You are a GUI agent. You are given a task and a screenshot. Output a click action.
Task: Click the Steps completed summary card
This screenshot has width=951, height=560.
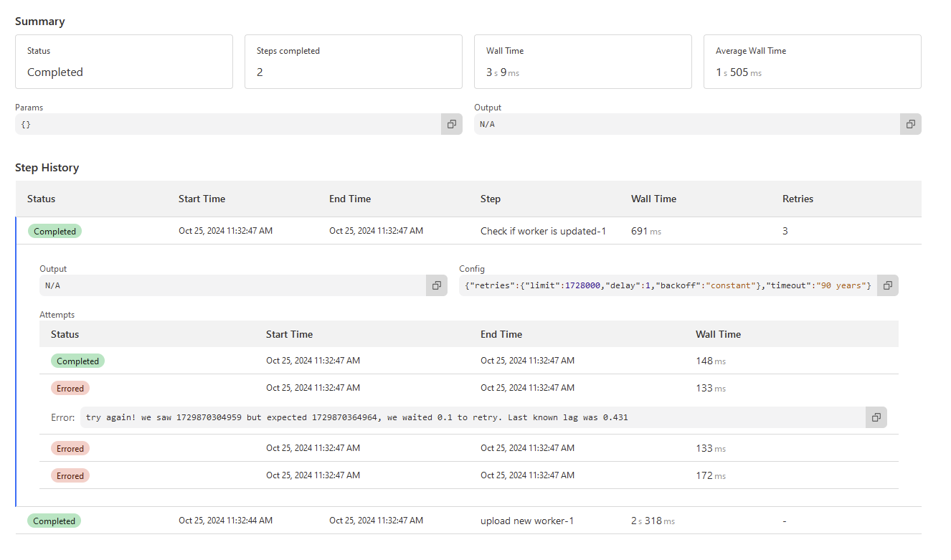pyautogui.click(x=353, y=62)
